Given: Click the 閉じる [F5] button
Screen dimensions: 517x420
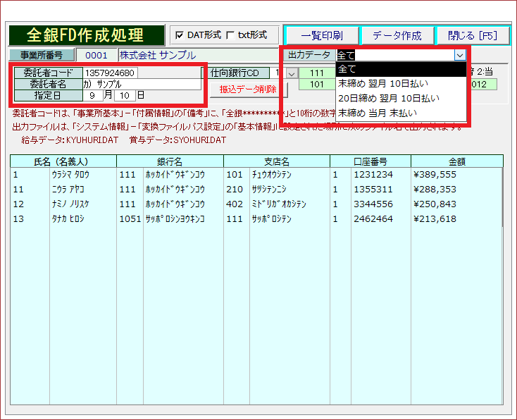Looking at the screenshot, I should 472,35.
